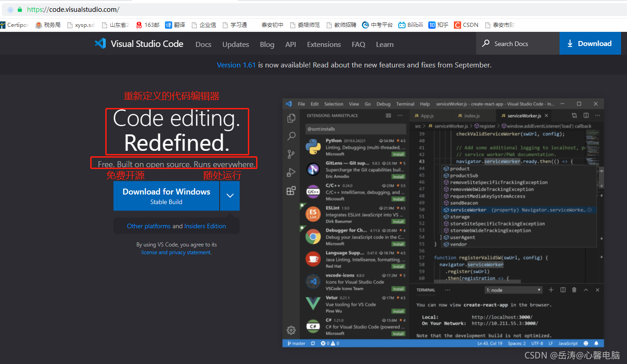Viewport: 627px width, 364px height.
Task: Click the notifications bell in status bar
Action: 596,343
